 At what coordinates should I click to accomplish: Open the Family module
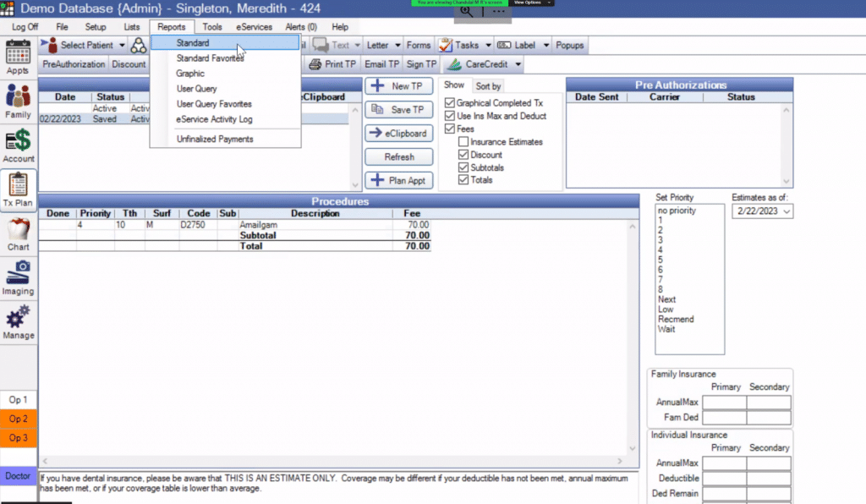[19, 101]
